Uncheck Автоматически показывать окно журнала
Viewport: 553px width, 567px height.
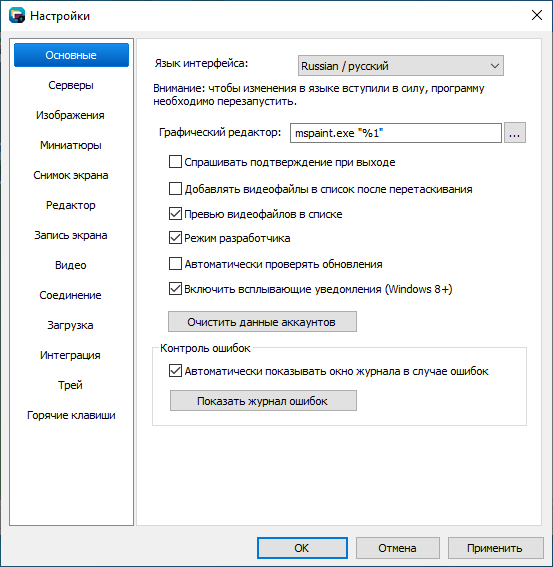tap(175, 371)
